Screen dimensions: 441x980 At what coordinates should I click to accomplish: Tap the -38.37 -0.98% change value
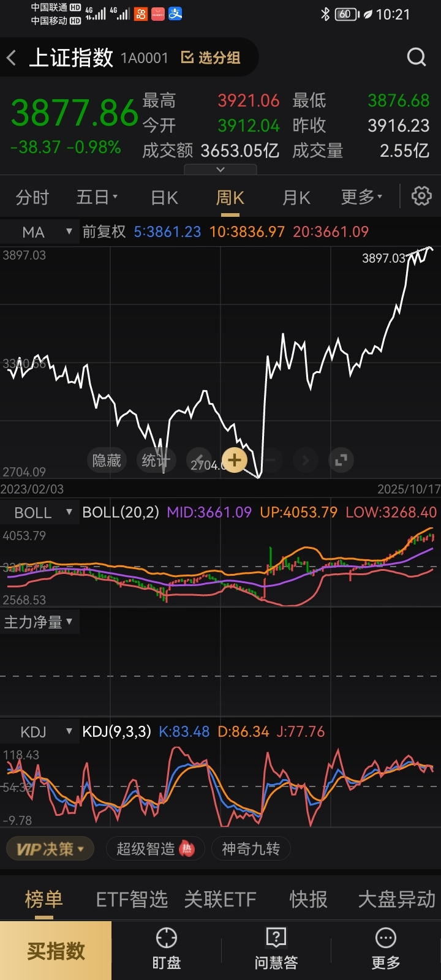66,147
